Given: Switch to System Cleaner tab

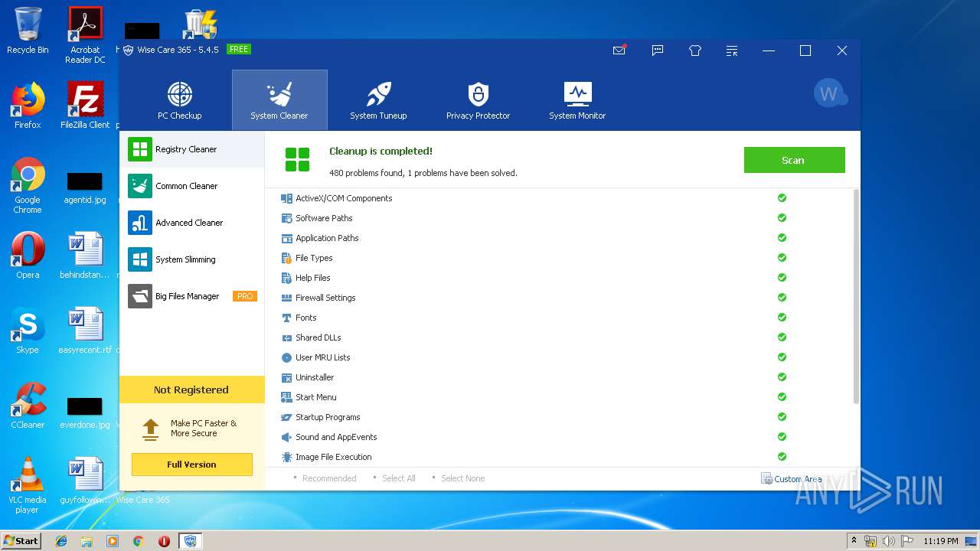Looking at the screenshot, I should 279,100.
